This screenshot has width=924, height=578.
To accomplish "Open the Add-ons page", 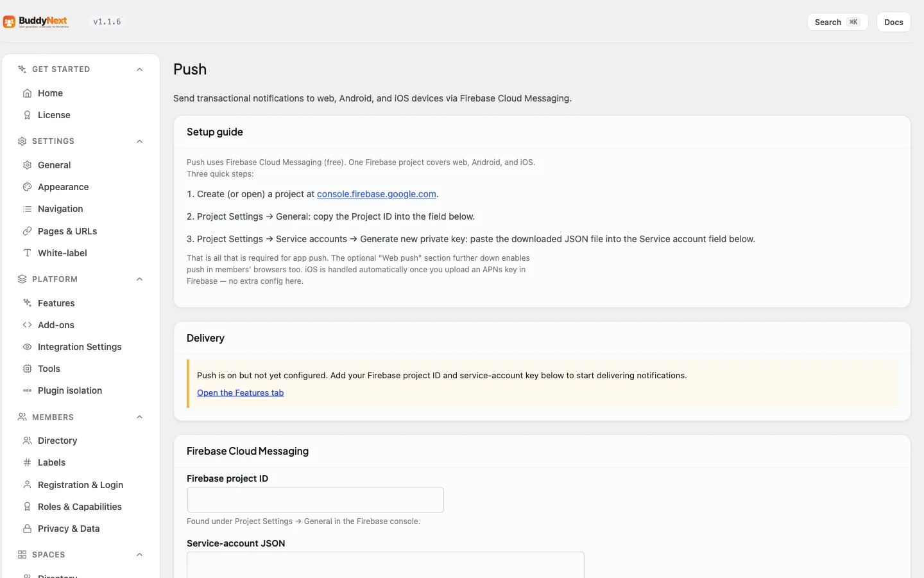I will [81, 325].
